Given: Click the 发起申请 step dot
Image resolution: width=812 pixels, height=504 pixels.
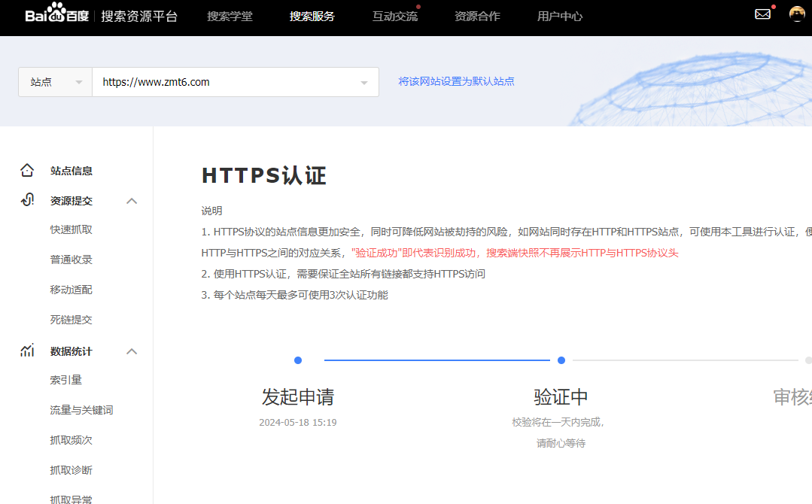Looking at the screenshot, I should [298, 360].
